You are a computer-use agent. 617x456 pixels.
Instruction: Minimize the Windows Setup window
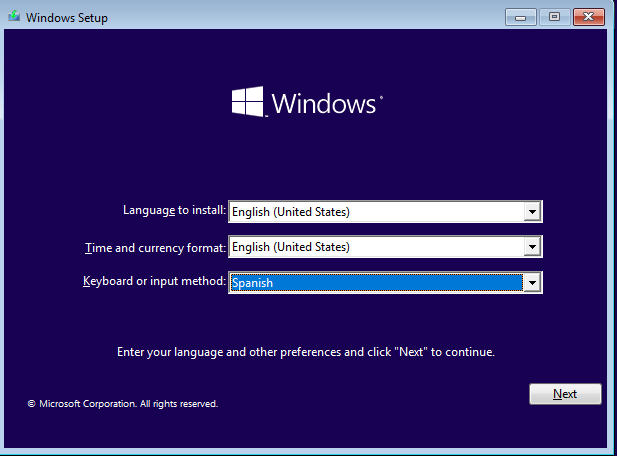pos(520,17)
